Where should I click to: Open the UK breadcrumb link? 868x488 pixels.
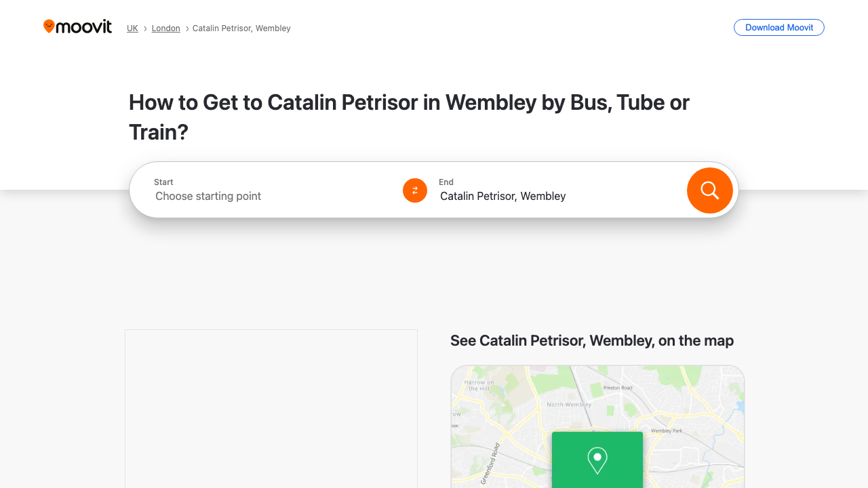[x=133, y=28]
